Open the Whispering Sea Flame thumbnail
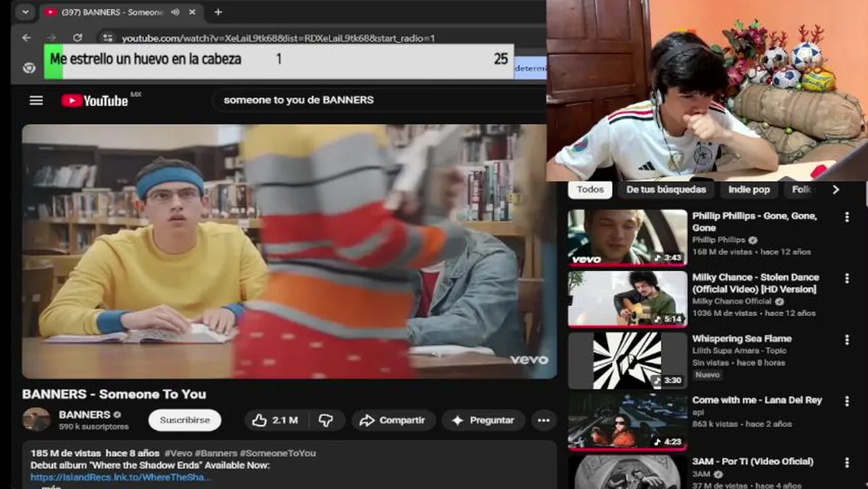This screenshot has width=868, height=489. 628,361
